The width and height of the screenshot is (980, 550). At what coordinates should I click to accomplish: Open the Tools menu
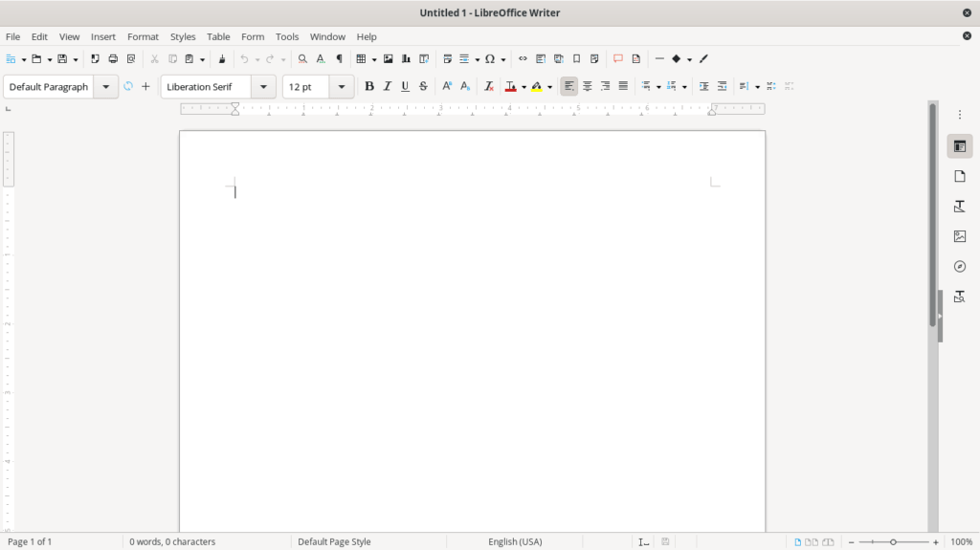pos(287,36)
